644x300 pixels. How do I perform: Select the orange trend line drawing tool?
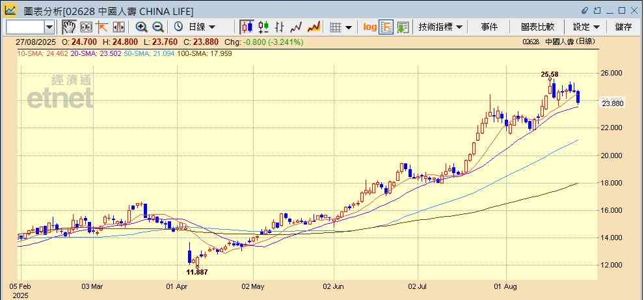tap(102, 27)
